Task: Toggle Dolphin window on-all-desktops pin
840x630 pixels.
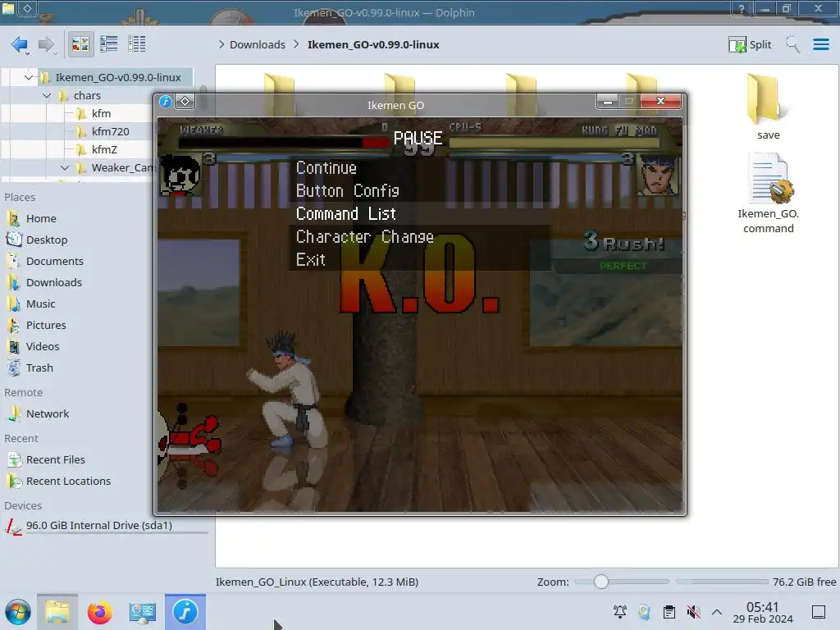Action: tap(27, 8)
